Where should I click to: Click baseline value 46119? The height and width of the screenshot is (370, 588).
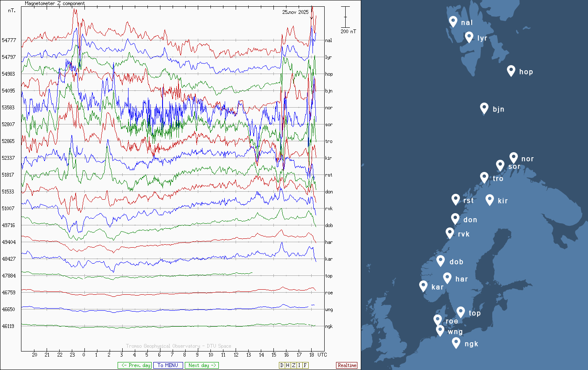[8, 326]
